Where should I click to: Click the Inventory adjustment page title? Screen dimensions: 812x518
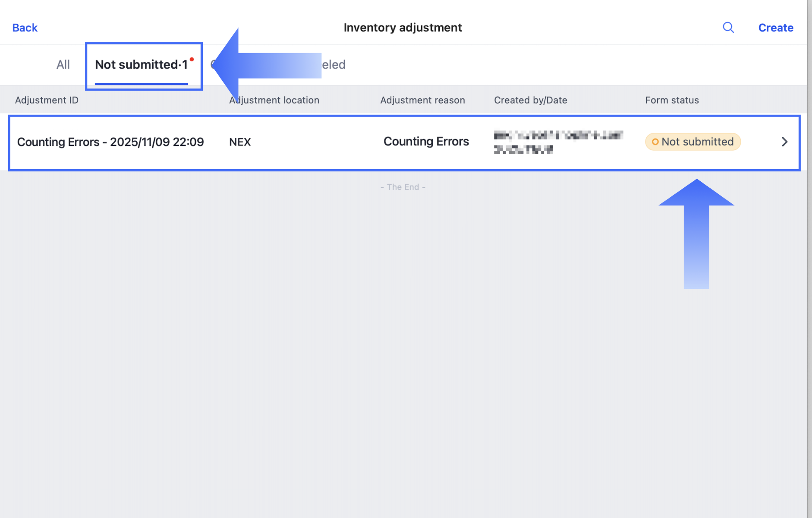point(403,28)
